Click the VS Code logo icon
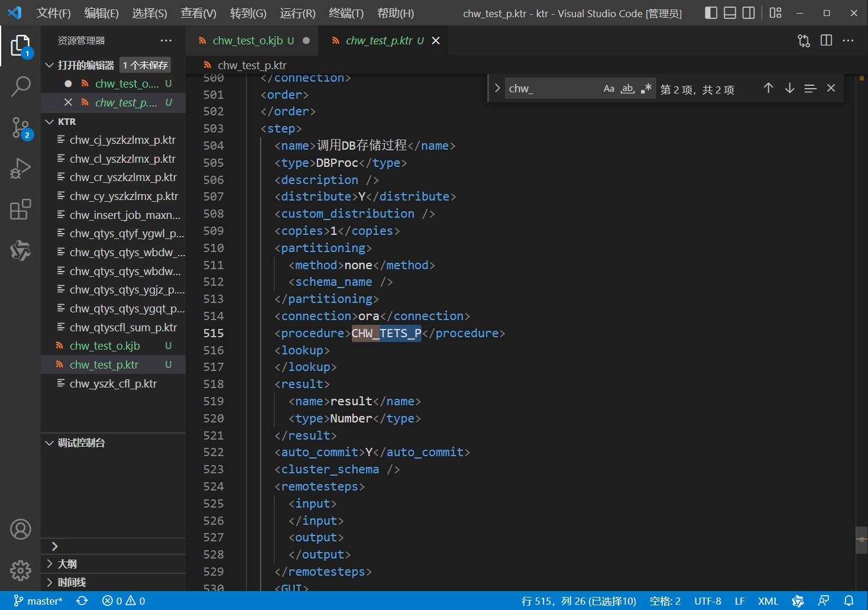 [15, 12]
